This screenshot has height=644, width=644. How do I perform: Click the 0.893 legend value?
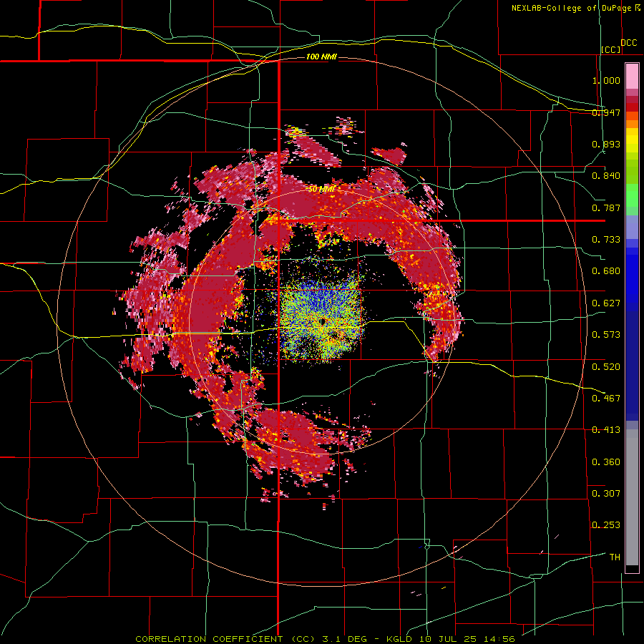(x=606, y=144)
